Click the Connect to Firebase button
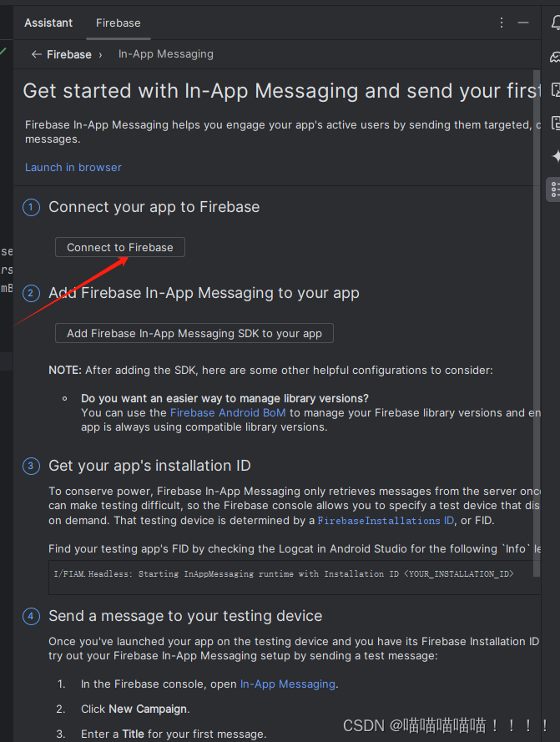 click(120, 247)
